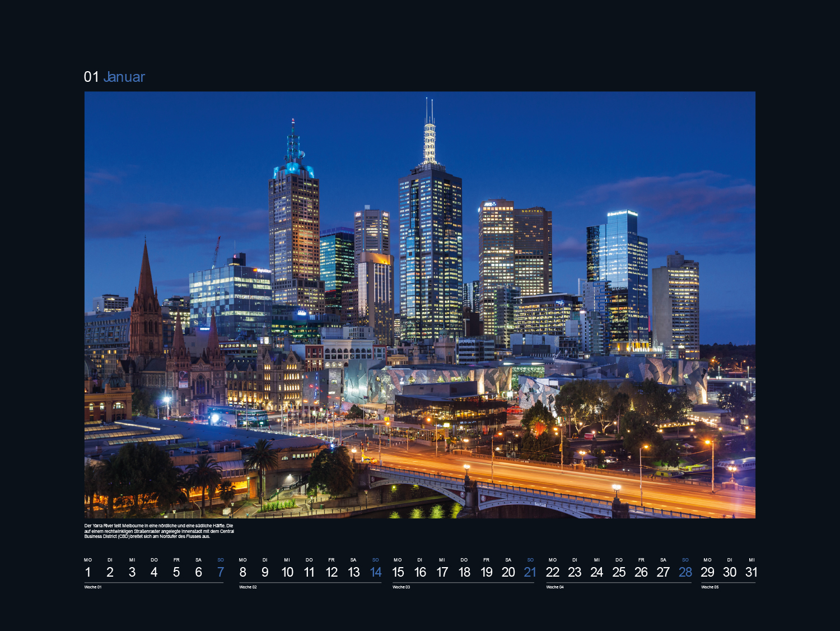
Task: Open the Woche 01 label
Action: click(x=93, y=587)
